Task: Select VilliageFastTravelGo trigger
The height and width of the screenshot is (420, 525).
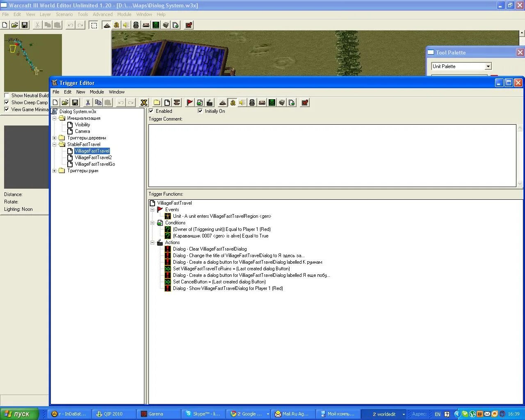Action: tap(95, 164)
